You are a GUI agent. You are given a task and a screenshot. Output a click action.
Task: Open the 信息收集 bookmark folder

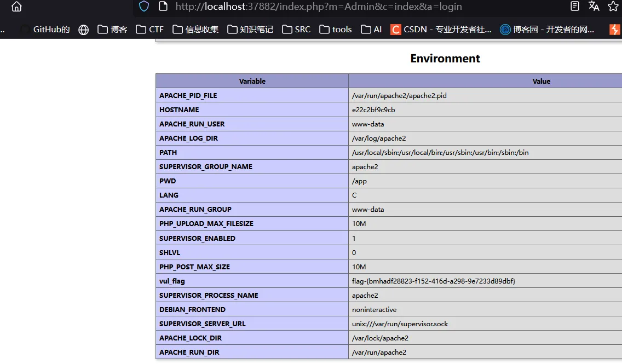point(195,30)
